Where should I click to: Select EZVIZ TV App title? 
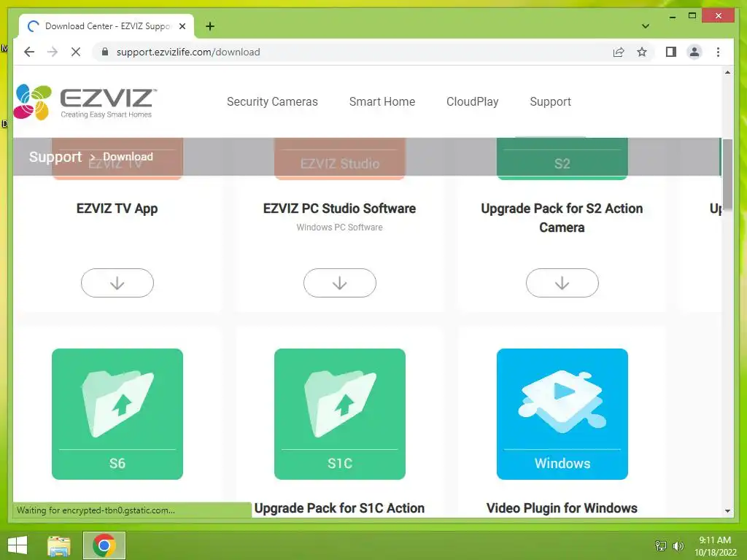coord(117,209)
